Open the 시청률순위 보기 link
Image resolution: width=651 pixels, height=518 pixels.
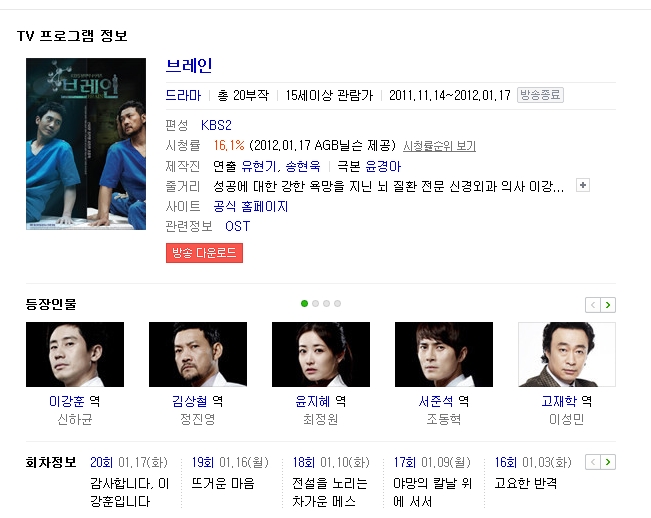pos(439,146)
